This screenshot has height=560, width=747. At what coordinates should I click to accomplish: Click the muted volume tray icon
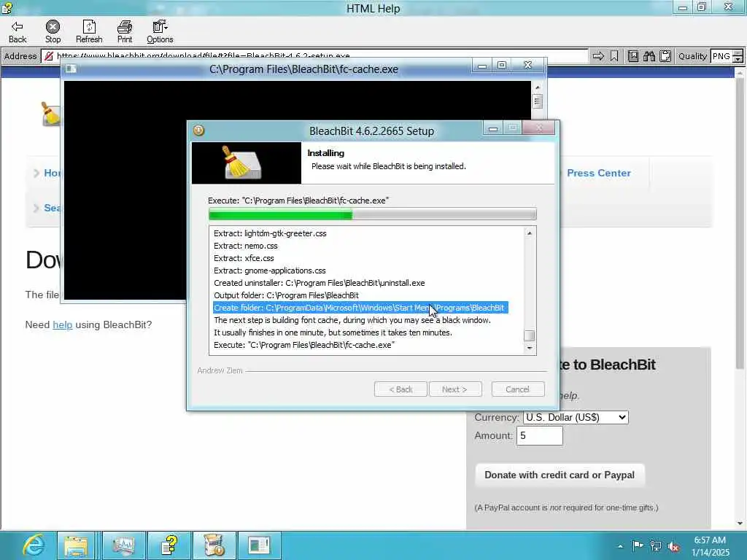click(x=673, y=547)
